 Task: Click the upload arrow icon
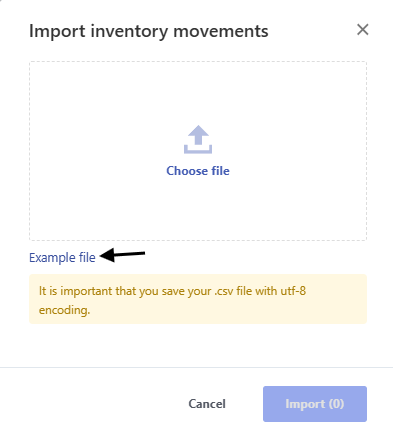198,139
